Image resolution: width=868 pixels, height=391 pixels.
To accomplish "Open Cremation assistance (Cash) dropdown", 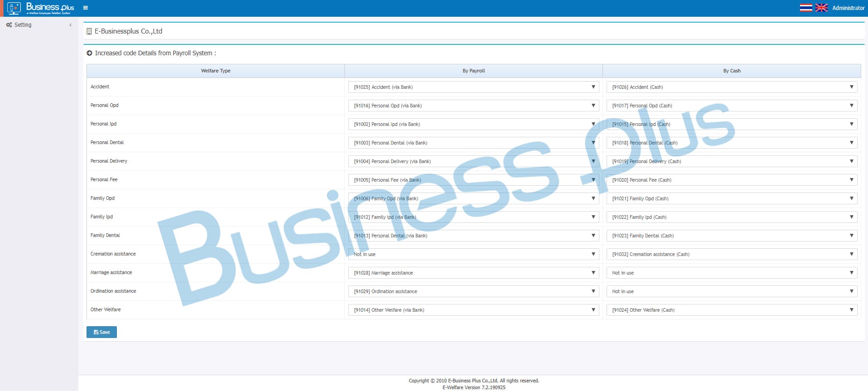I will click(732, 254).
